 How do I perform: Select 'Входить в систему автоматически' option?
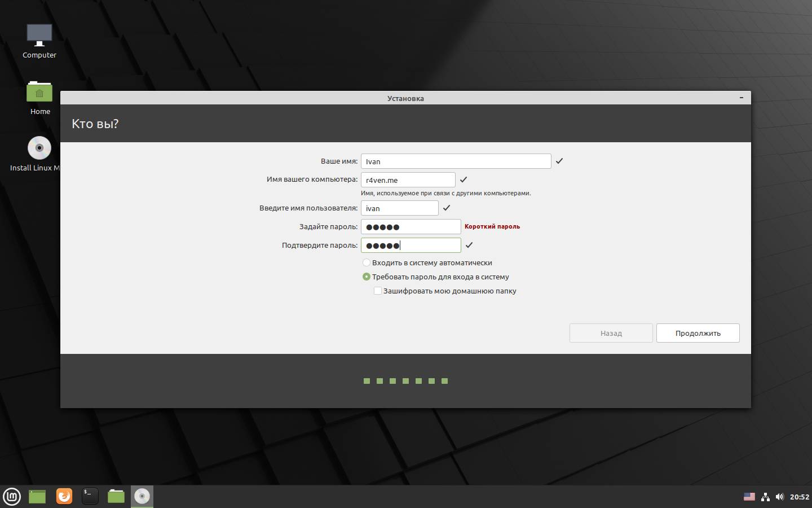367,262
